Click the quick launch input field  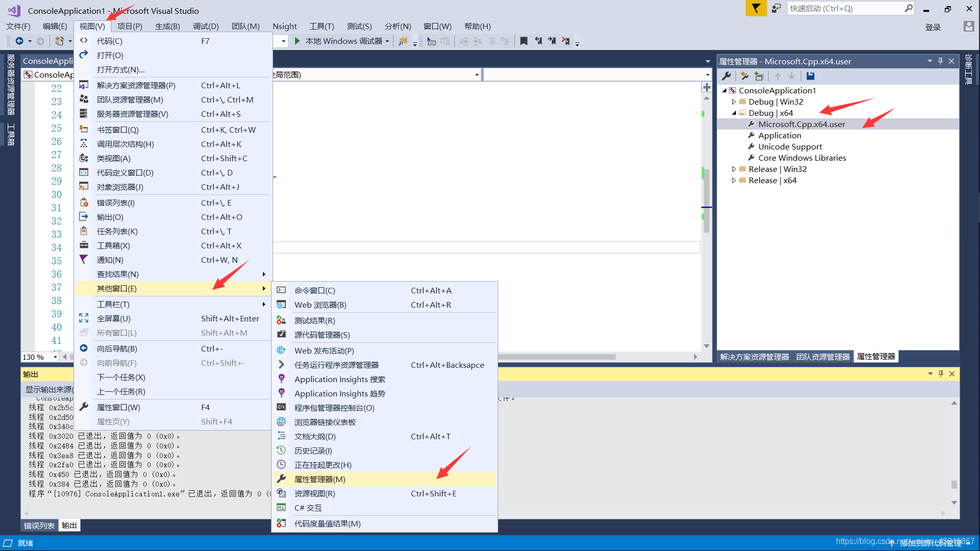(845, 8)
